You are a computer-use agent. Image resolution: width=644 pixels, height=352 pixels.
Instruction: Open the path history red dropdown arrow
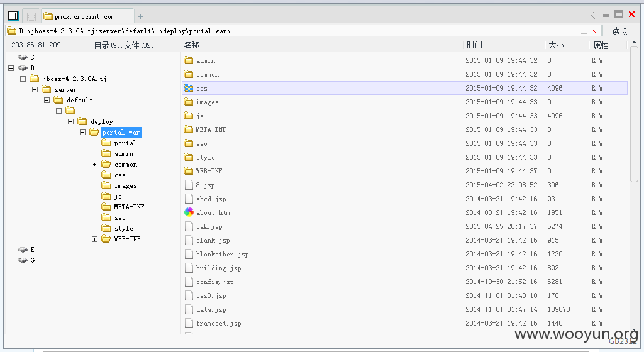pos(595,31)
